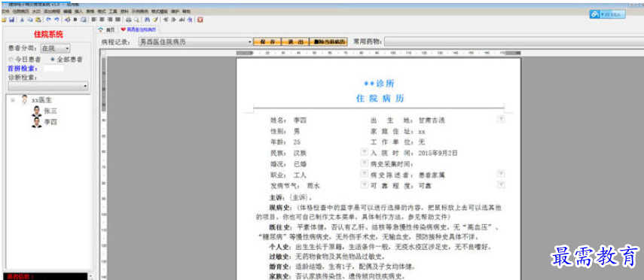Open the 发病节气 field dropdown arrow
The image size is (644, 280).
364,185
